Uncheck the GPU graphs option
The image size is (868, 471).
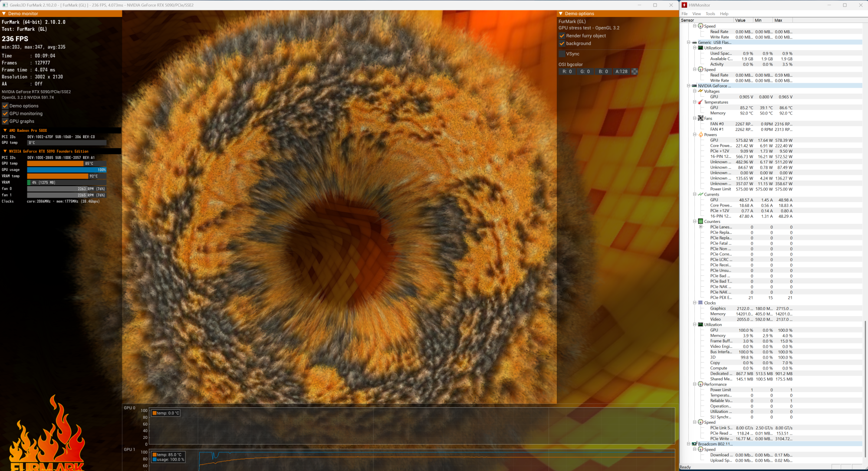pyautogui.click(x=5, y=121)
